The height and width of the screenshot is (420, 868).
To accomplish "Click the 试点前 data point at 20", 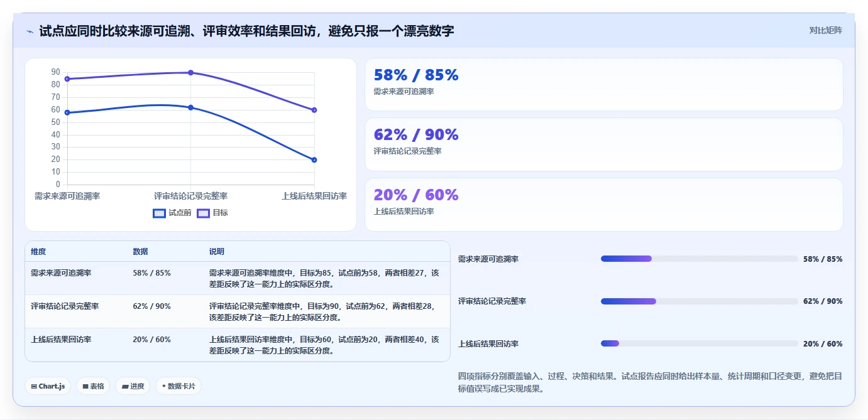I will click(314, 159).
